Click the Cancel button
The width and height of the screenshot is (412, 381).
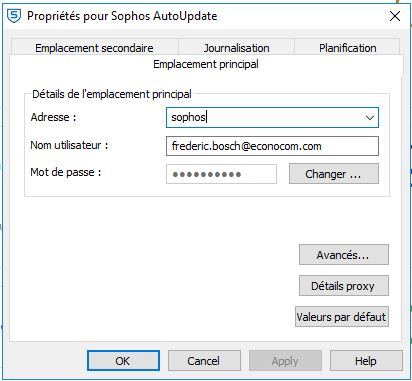(x=204, y=361)
